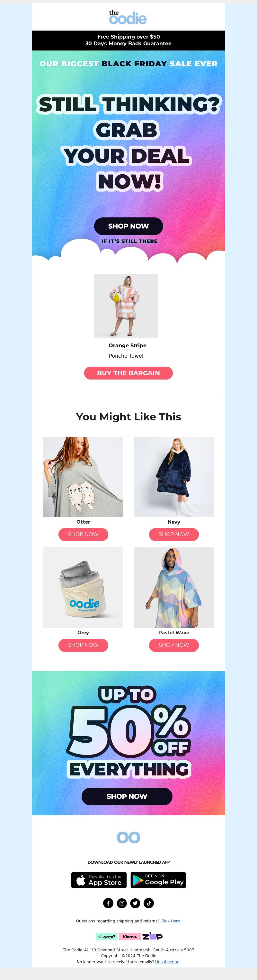This screenshot has width=257, height=980.
Task: Get the app on Google Play
Action: tap(158, 880)
